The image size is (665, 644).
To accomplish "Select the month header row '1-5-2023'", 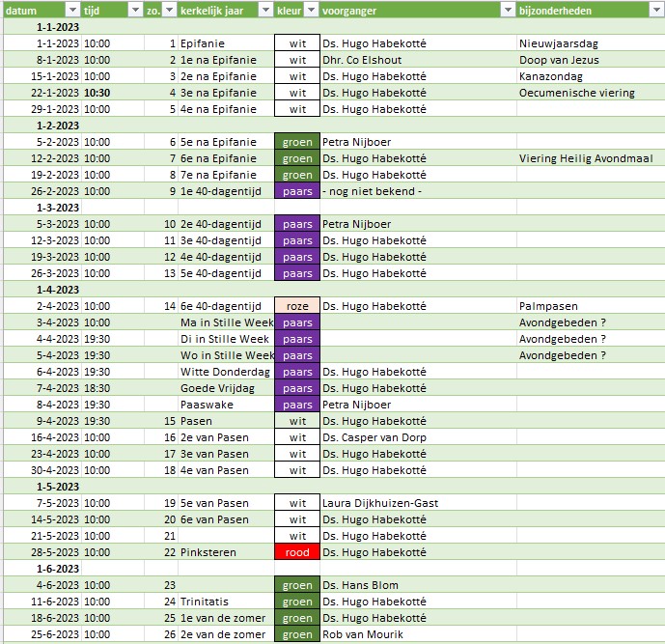I will pyautogui.click(x=333, y=487).
